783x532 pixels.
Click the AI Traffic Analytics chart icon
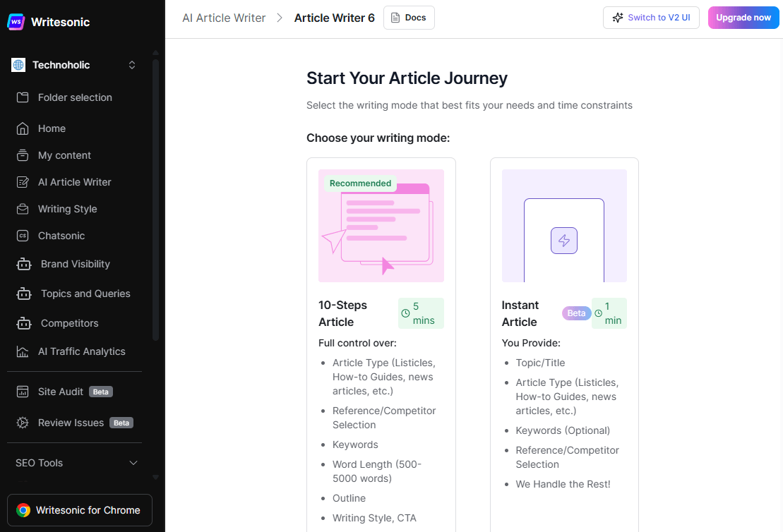coord(23,352)
